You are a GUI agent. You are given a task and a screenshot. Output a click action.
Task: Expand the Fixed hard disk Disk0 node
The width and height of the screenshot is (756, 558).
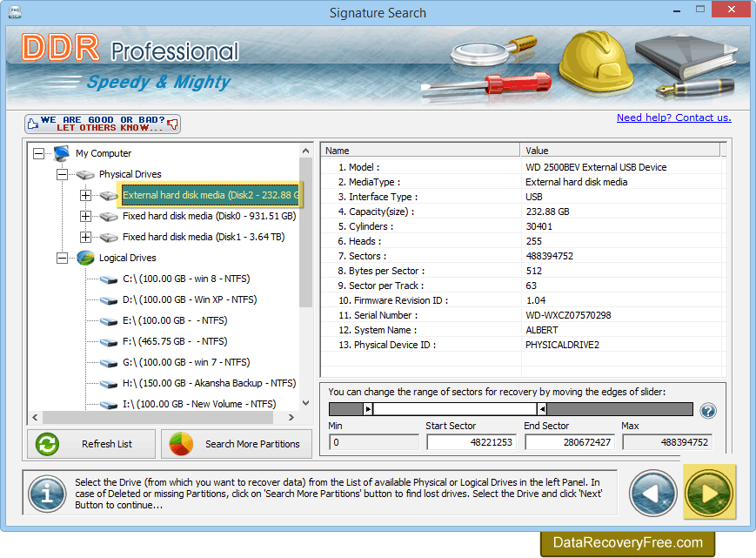coord(86,216)
